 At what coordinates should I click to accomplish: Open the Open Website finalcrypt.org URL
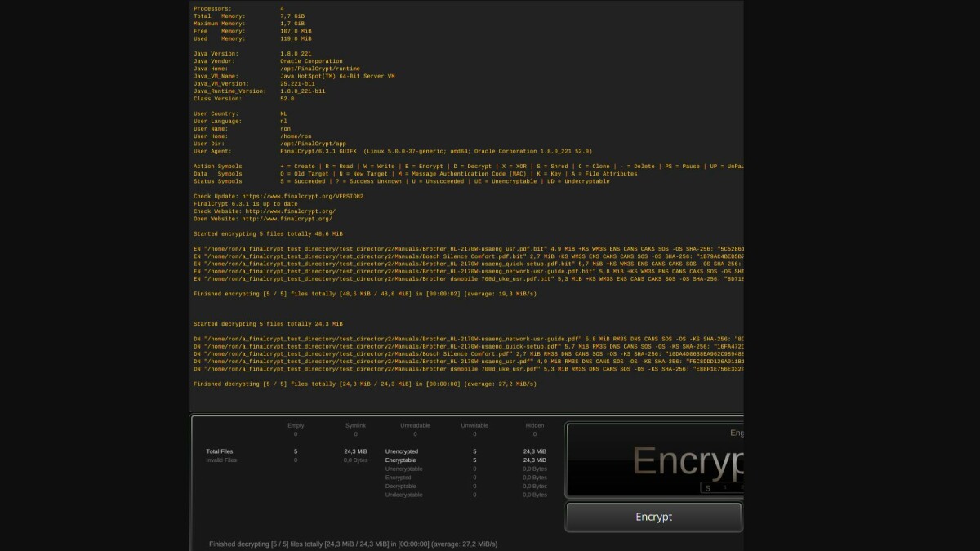(286, 219)
